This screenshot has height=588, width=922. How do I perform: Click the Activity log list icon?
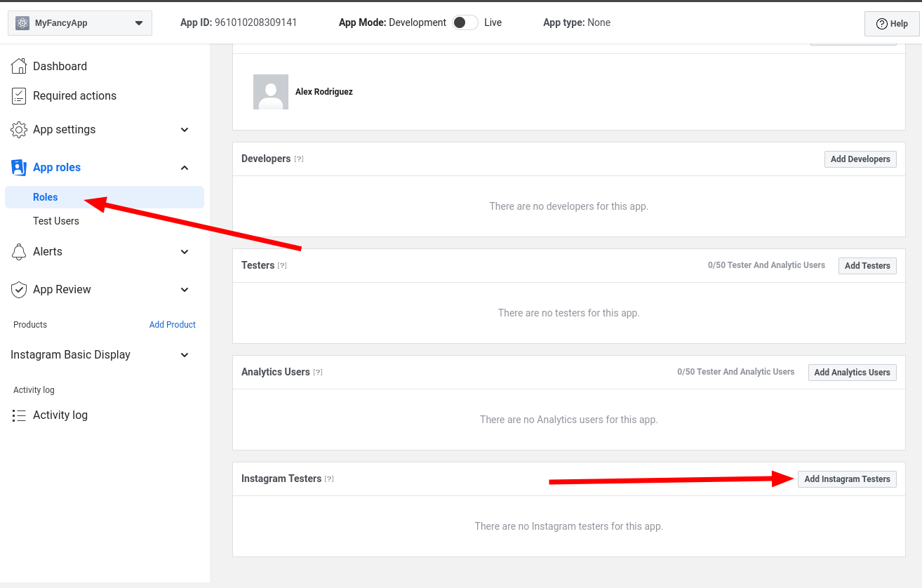pos(19,415)
